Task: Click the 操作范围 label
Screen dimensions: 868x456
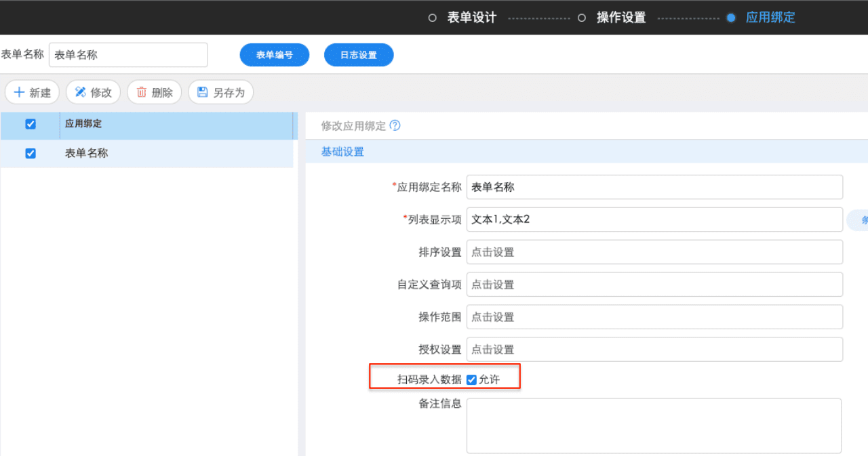Action: tap(440, 317)
